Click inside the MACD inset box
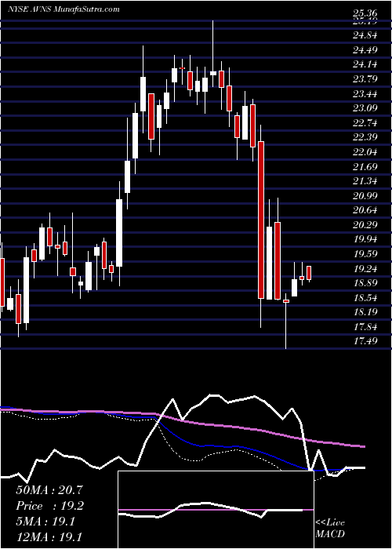Screen dimensions: 392x549 point(216,510)
